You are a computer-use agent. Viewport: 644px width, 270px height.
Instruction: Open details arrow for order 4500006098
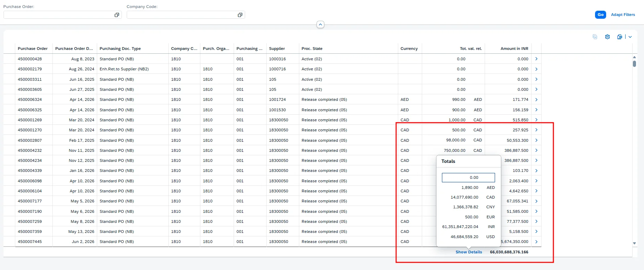pos(536,181)
